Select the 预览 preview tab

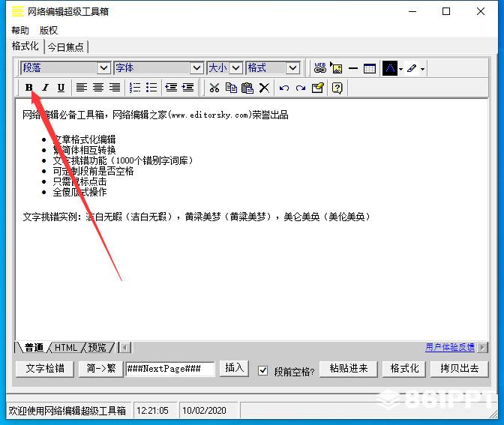coord(97,348)
